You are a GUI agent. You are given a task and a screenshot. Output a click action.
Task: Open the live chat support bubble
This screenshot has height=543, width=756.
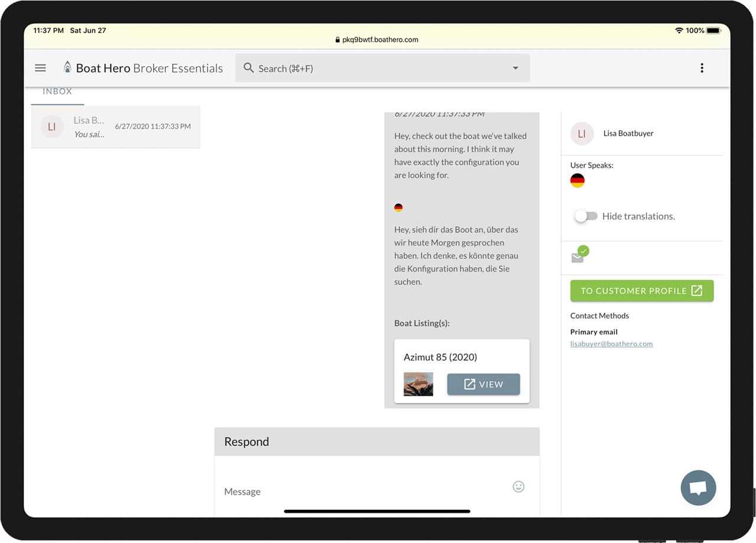[x=698, y=488]
